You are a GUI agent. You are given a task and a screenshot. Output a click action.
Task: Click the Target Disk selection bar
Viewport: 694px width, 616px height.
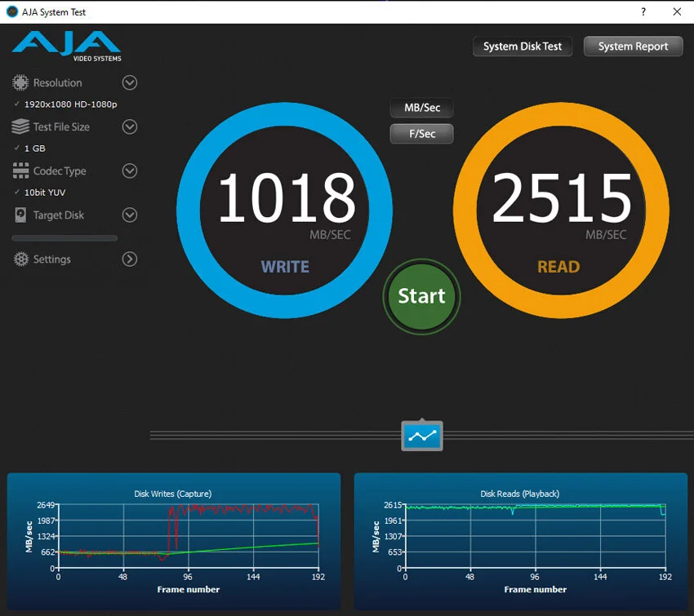pos(65,238)
